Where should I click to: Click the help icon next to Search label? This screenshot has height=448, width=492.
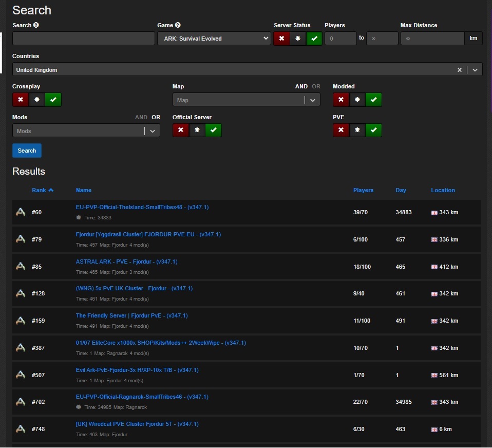[x=36, y=25]
